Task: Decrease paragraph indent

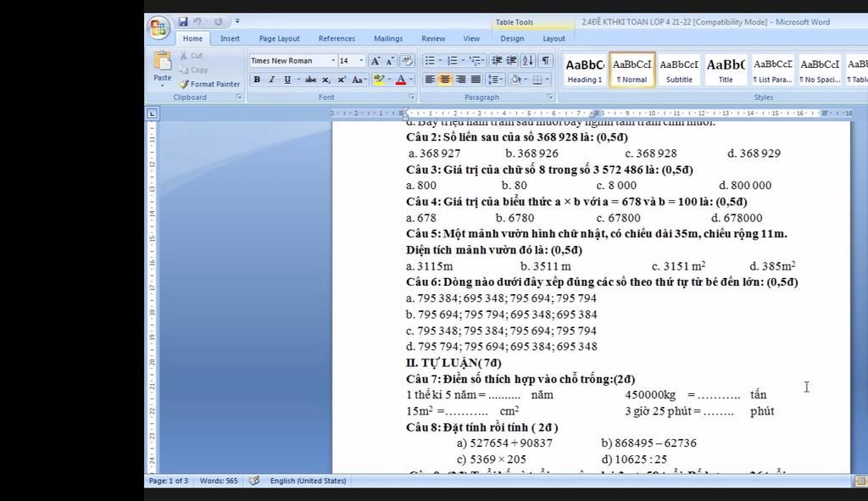Action: 497,60
